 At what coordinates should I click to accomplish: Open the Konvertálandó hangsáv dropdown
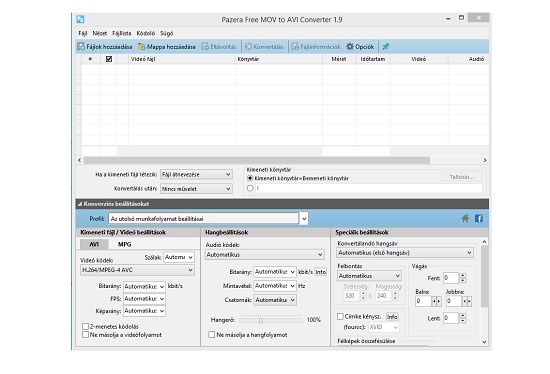coord(405,253)
